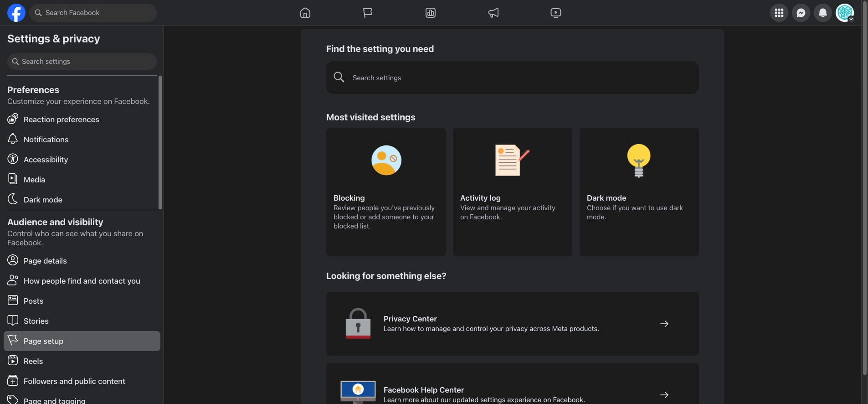The width and height of the screenshot is (868, 404).
Task: Open Followers and public content label
Action: click(74, 381)
